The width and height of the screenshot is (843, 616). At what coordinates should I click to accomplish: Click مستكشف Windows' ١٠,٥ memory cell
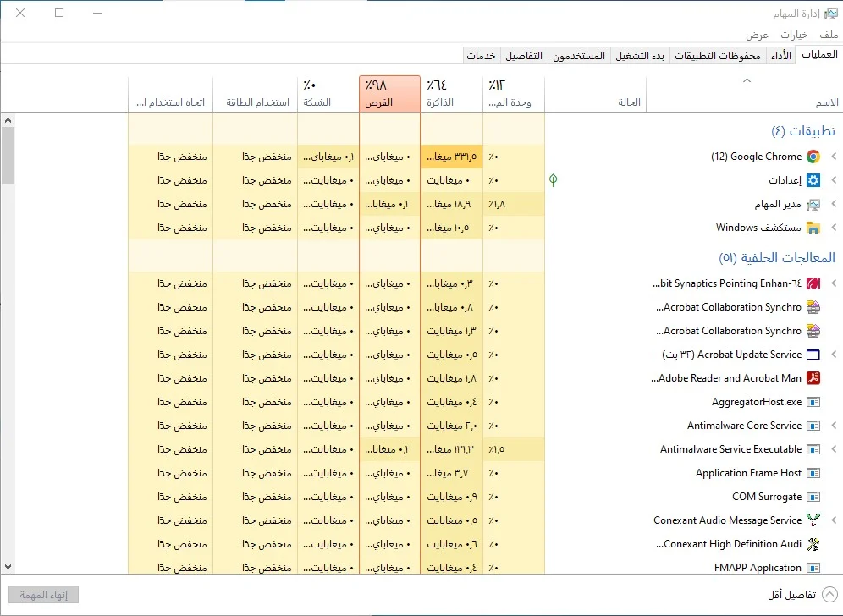click(452, 228)
